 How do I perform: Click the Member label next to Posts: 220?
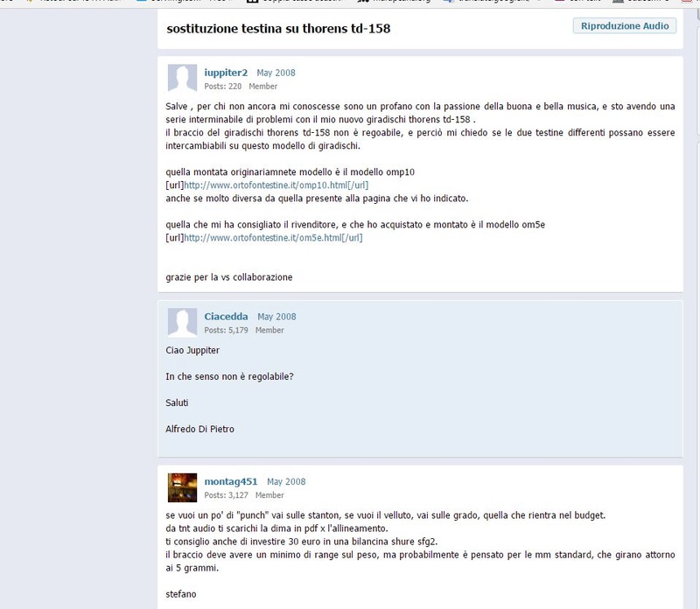(263, 86)
